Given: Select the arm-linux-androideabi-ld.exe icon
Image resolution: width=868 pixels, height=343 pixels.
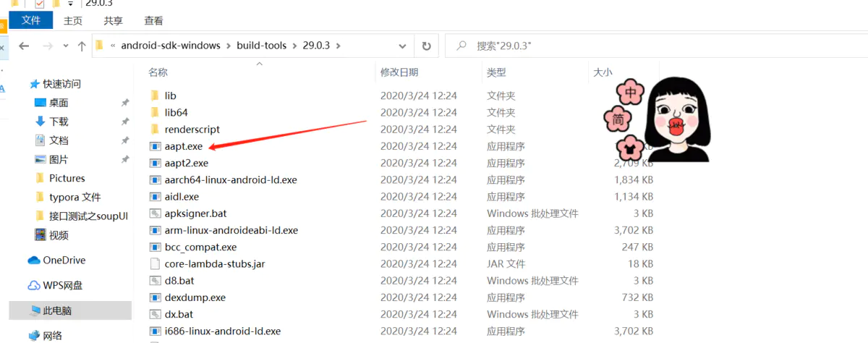Looking at the screenshot, I should click(154, 230).
